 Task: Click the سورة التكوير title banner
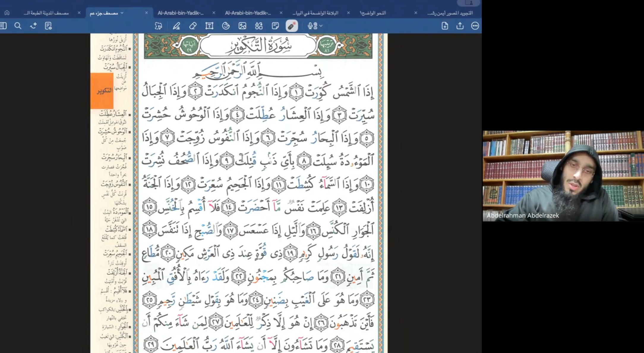click(x=258, y=46)
